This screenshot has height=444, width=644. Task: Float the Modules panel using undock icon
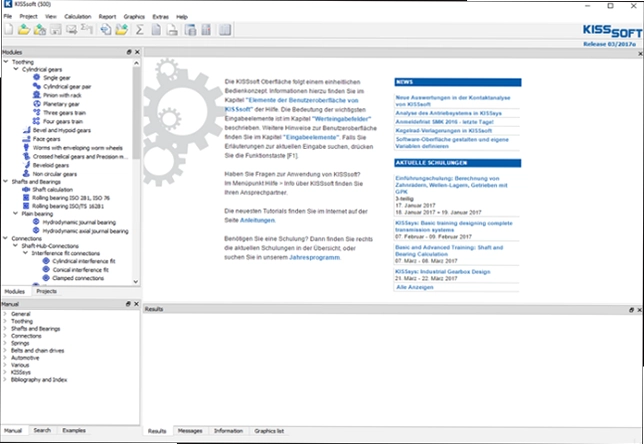tap(129, 52)
